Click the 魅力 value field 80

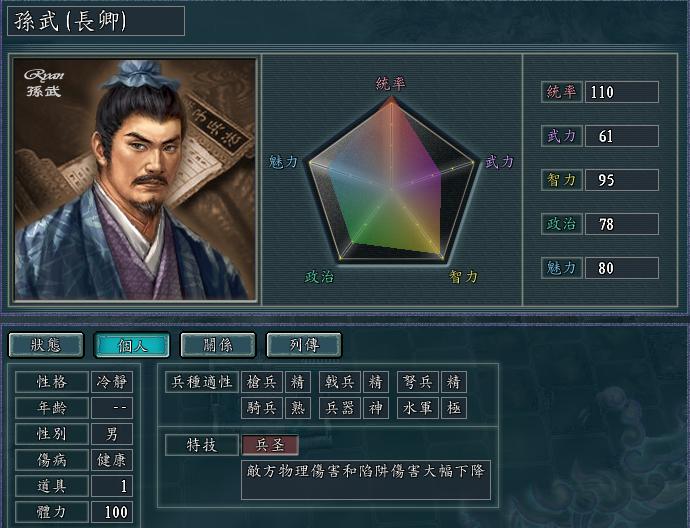[621, 268]
